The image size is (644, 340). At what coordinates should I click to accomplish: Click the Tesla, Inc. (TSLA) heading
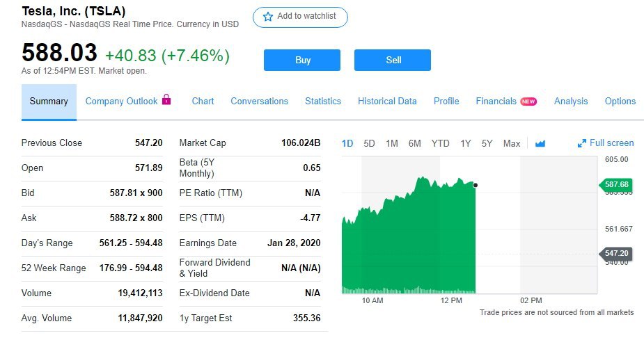click(74, 11)
